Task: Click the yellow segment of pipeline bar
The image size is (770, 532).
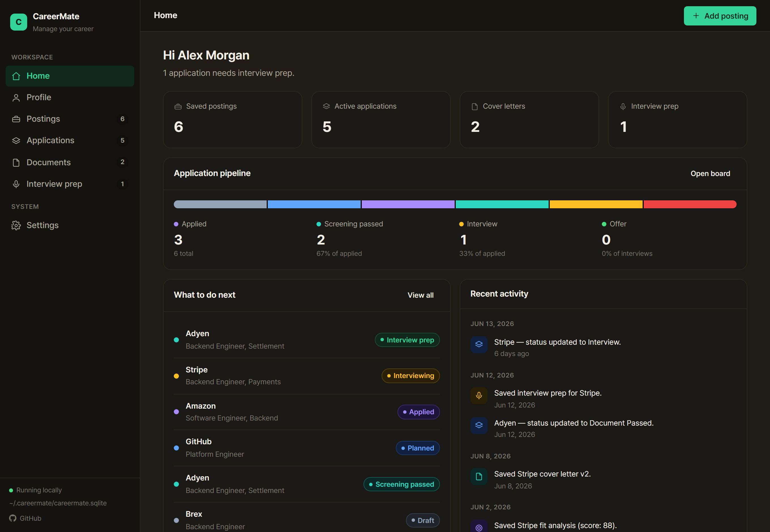Action: click(596, 204)
